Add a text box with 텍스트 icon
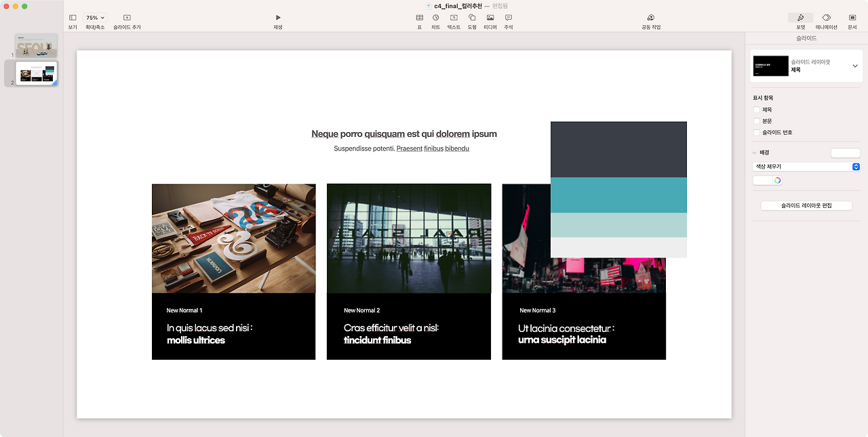 pos(454,18)
